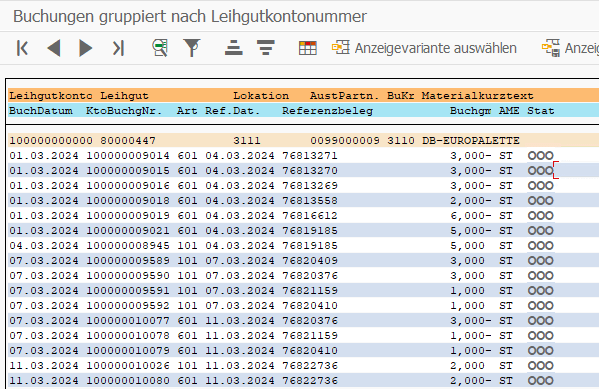Select booking number 100000009021
The image size is (599, 389).
(128, 230)
